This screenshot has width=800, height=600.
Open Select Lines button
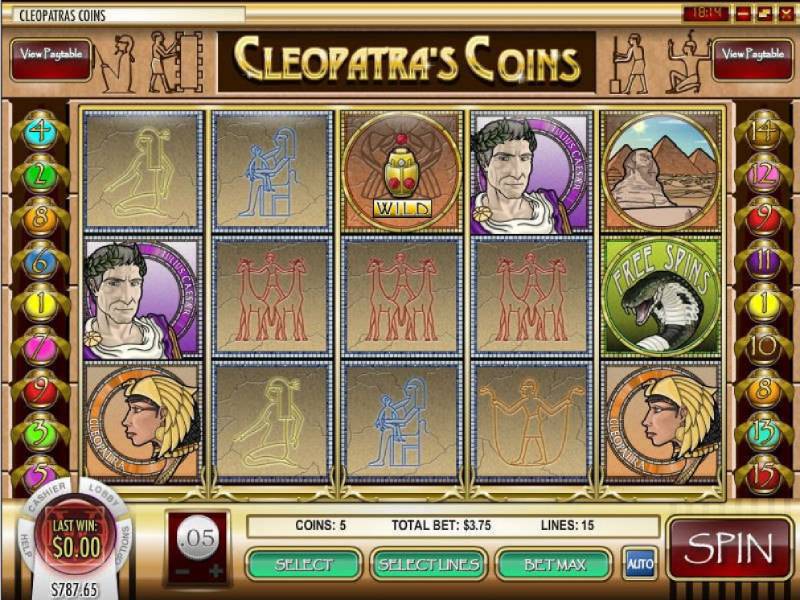[429, 564]
